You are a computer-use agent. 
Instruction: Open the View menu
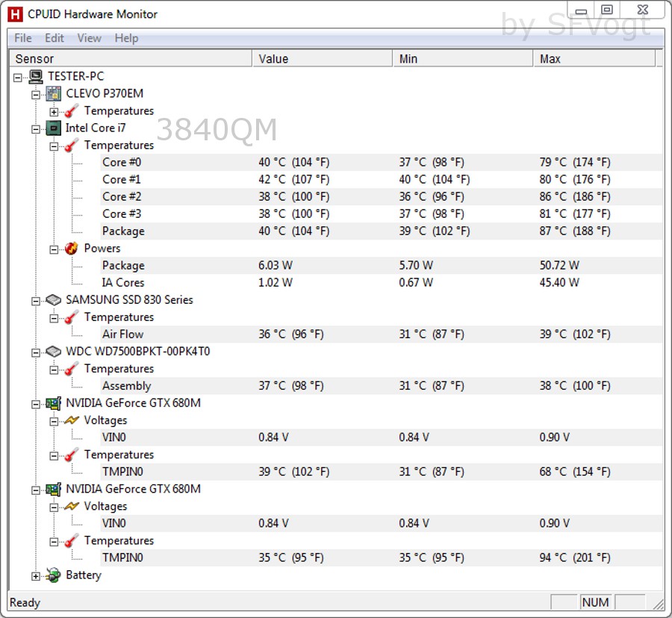(89, 38)
